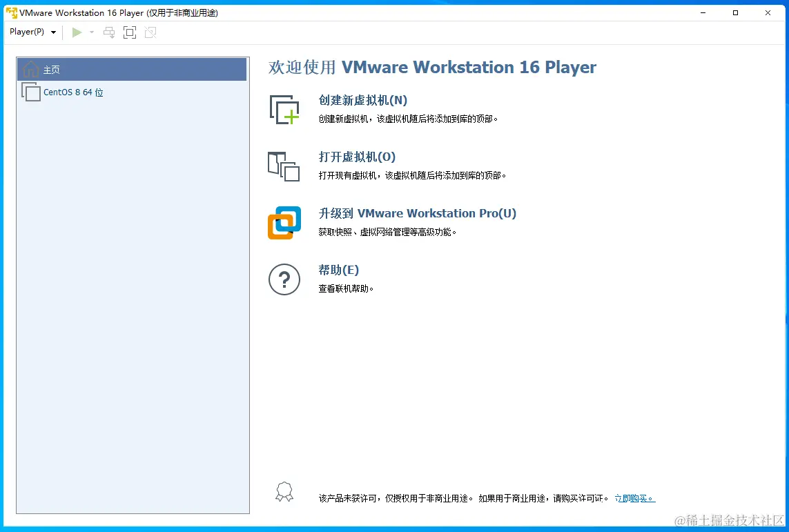The width and height of the screenshot is (789, 532).
Task: Close the VMware Player window
Action: (x=768, y=13)
